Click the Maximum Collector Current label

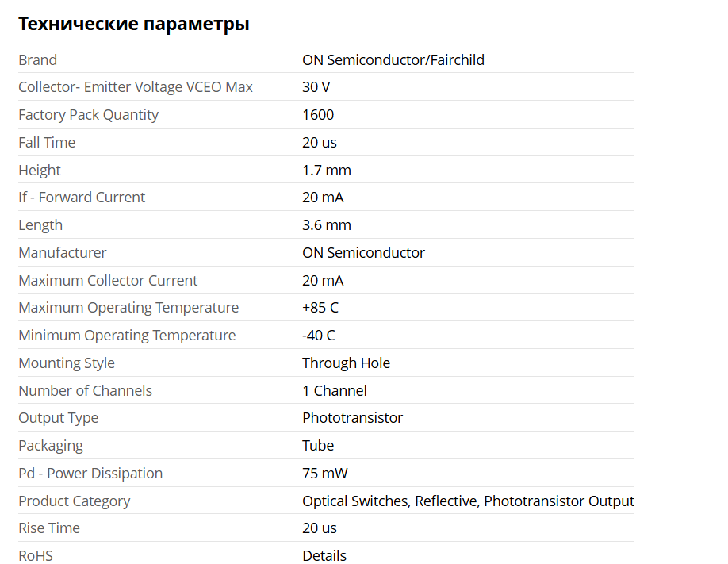108,281
